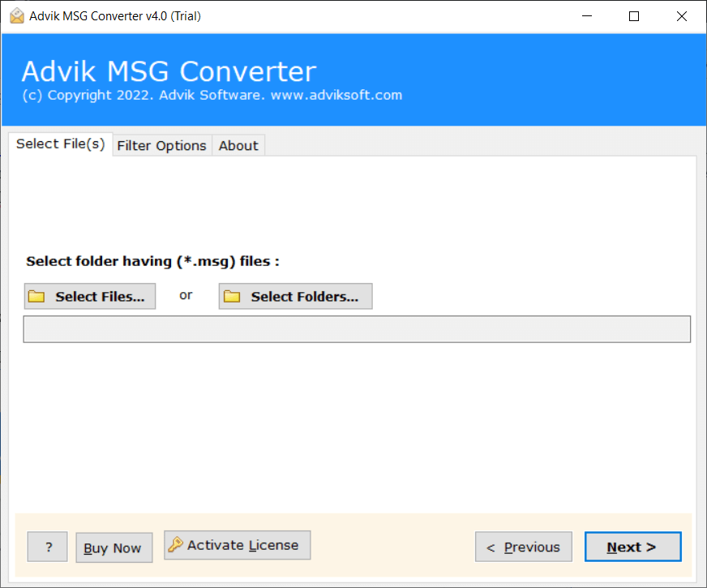Click the folder icon on Select Folders button
707x588 pixels.
tap(232, 296)
